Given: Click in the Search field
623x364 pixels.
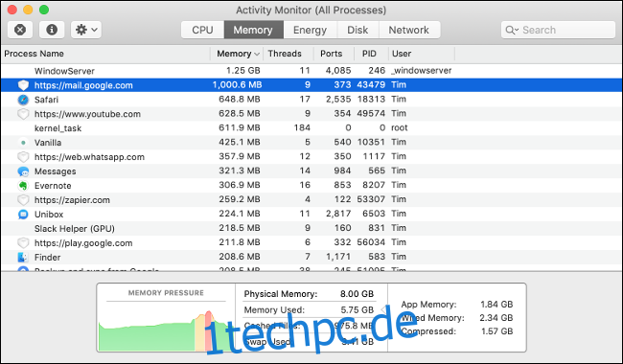Looking at the screenshot, I should [x=558, y=30].
